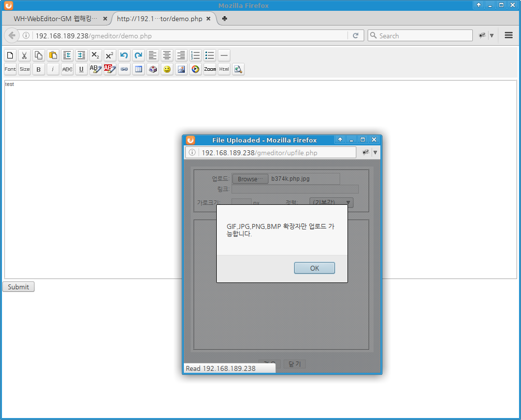Viewport: 521px width, 420px height.
Task: Apply superscript formatting
Action: [110, 55]
